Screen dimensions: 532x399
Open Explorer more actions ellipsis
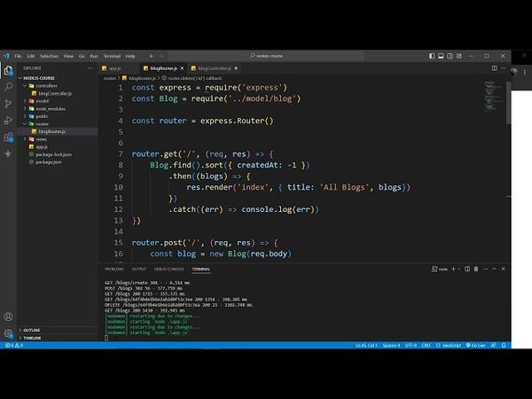point(90,68)
